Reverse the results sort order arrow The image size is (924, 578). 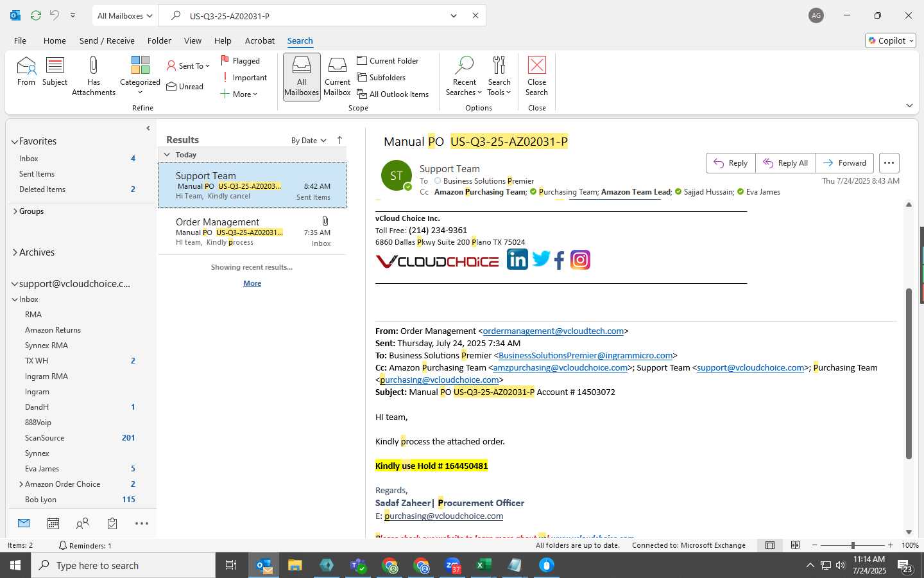pos(339,140)
